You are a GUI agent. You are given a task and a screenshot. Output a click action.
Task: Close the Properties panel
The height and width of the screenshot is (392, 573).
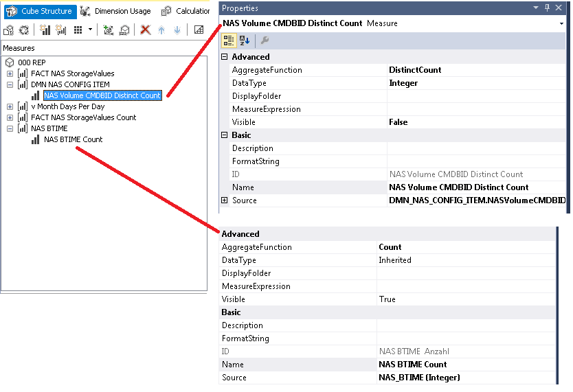pos(559,8)
